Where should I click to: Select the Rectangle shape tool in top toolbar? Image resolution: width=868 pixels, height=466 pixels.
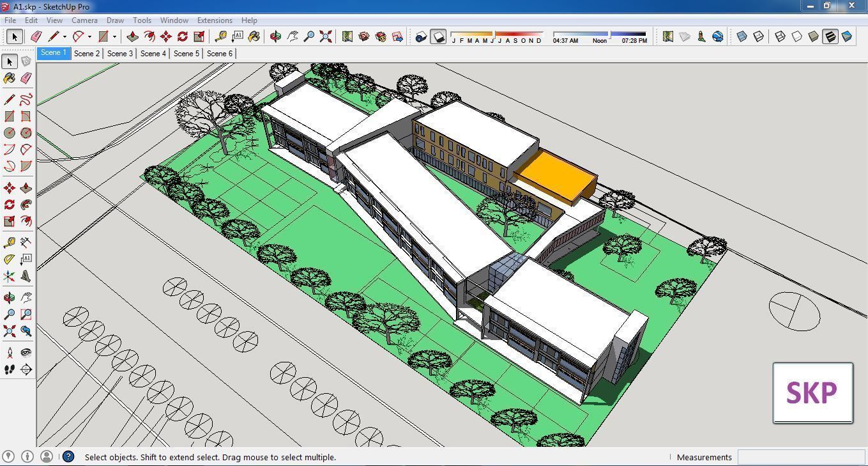pos(103,36)
